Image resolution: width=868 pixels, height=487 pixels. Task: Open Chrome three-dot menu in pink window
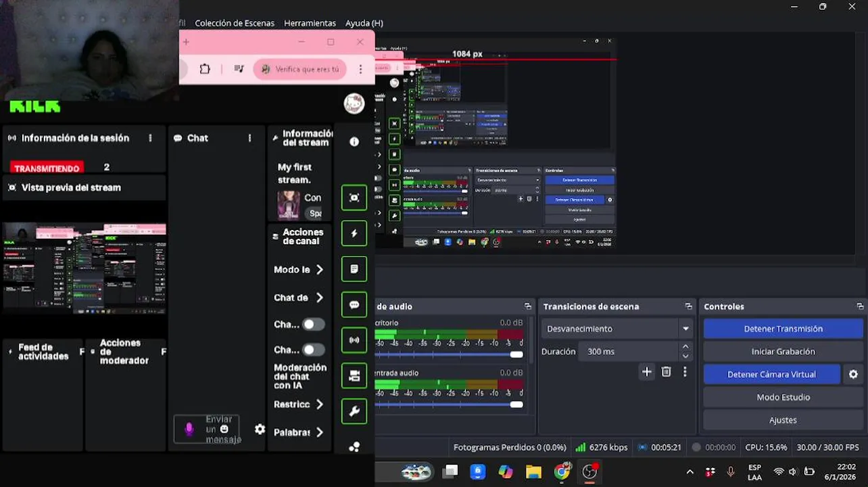point(360,69)
